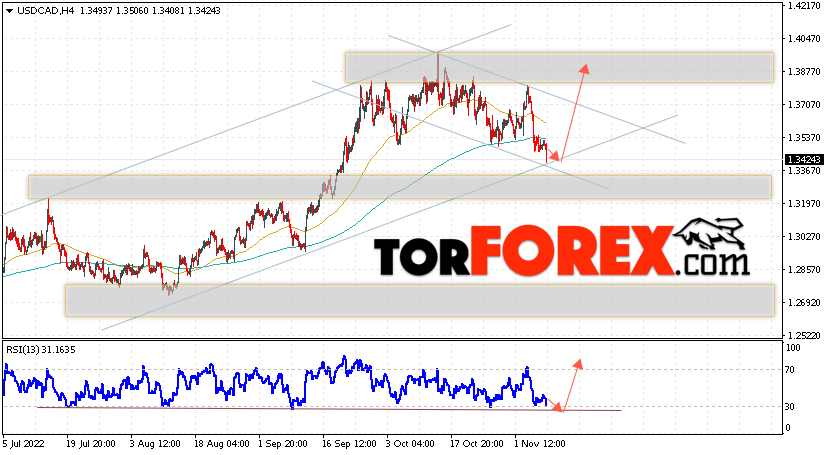Select the upper gray resistance zone rectangle
Image resolution: width=828 pixels, height=455 pixels.
click(559, 67)
